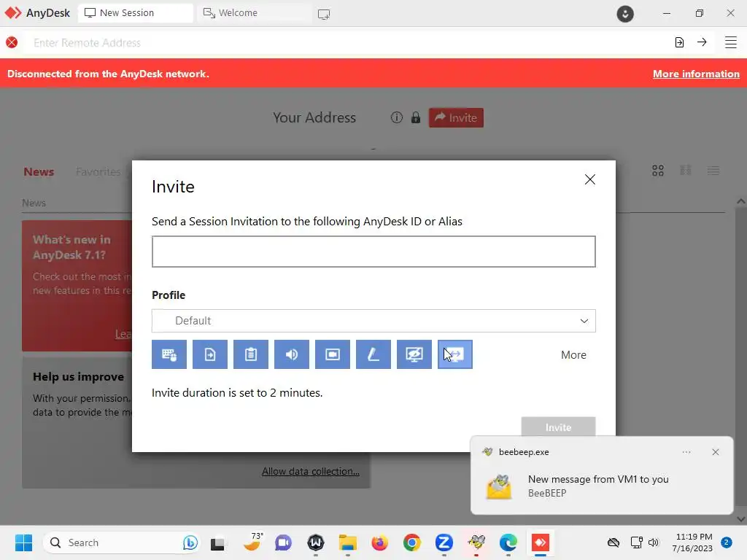The image size is (747, 560).
Task: Switch to the Welcome tab
Action: pos(255,13)
